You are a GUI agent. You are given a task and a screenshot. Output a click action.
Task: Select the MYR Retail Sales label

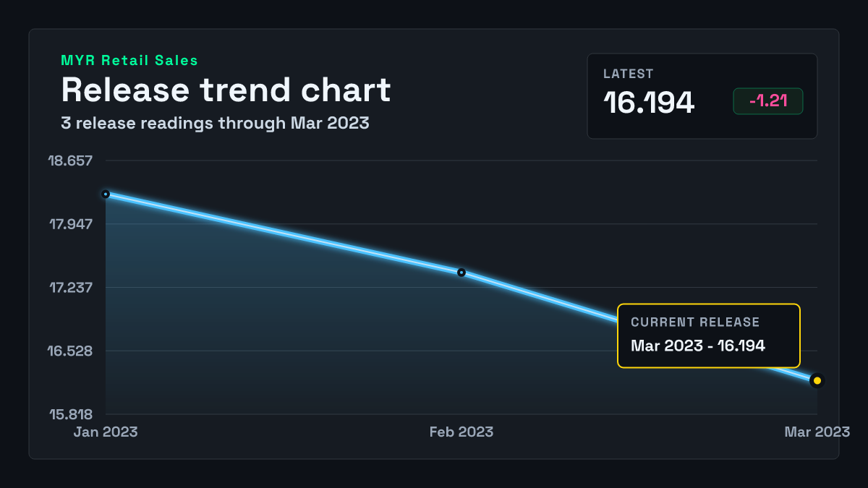(129, 61)
